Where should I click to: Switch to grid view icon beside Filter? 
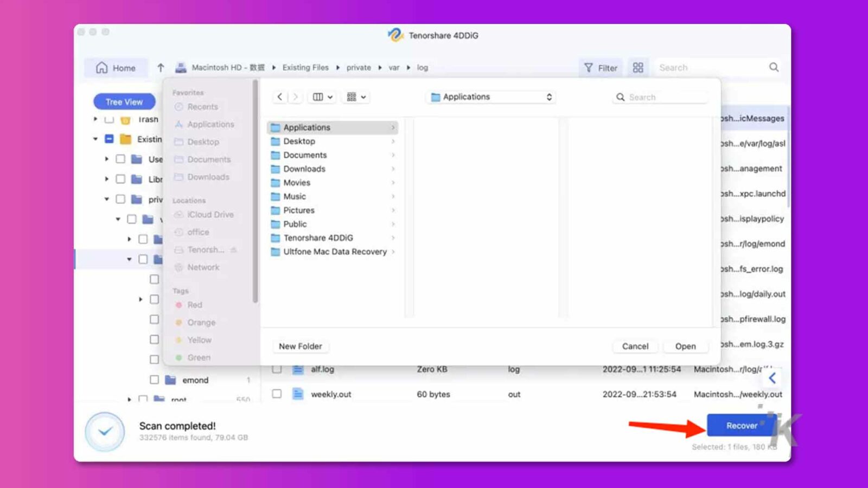coord(638,68)
